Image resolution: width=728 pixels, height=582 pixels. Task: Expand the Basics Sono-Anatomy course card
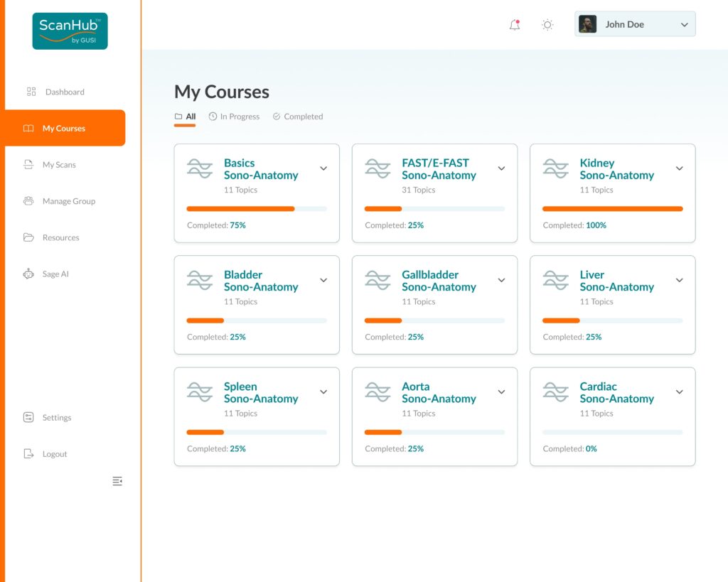[x=323, y=168]
